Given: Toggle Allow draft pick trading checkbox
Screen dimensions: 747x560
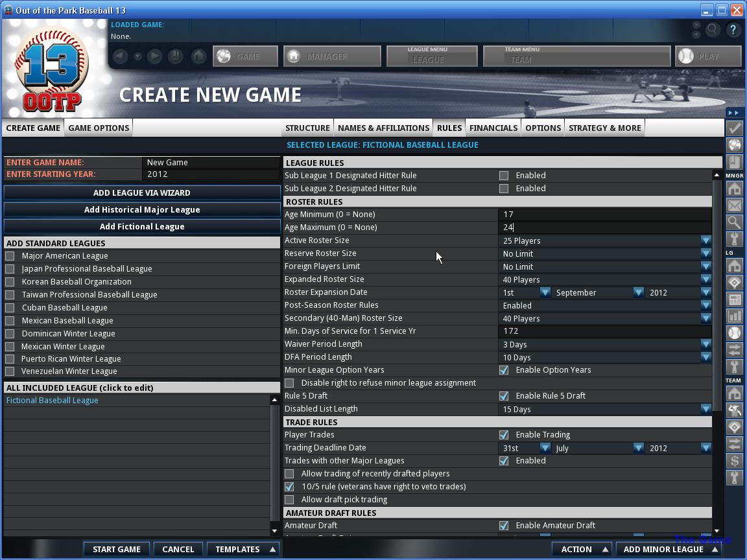Looking at the screenshot, I should 289,500.
